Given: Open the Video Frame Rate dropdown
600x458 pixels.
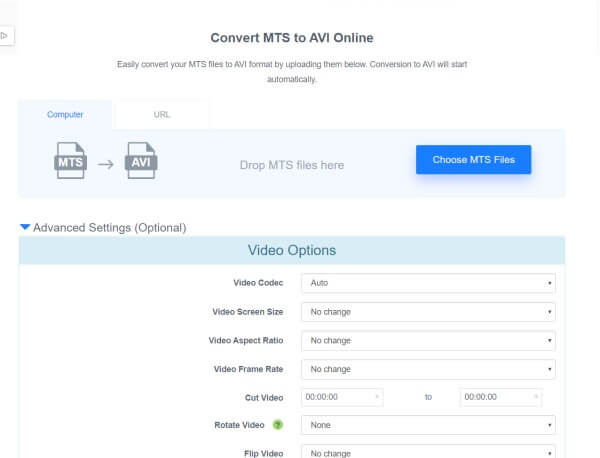Looking at the screenshot, I should 428,369.
